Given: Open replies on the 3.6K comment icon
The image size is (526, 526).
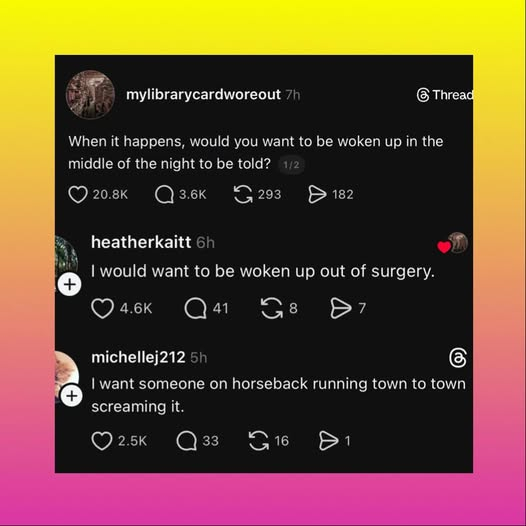Looking at the screenshot, I should pos(164,195).
